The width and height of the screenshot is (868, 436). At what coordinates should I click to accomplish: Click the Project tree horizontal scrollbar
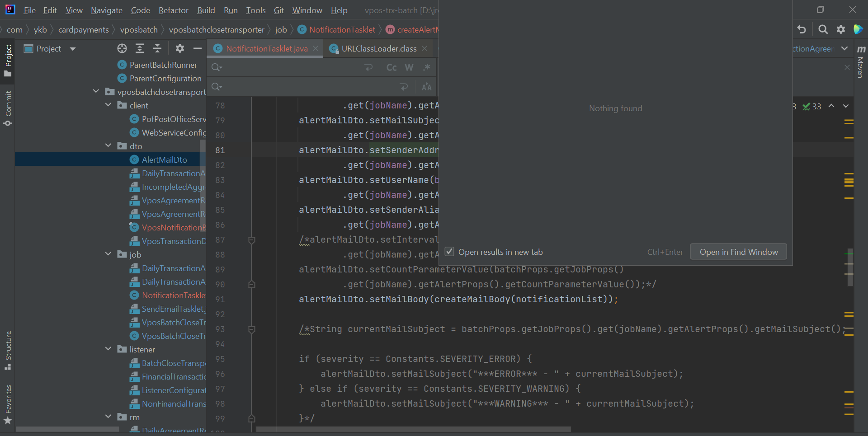[68, 429]
